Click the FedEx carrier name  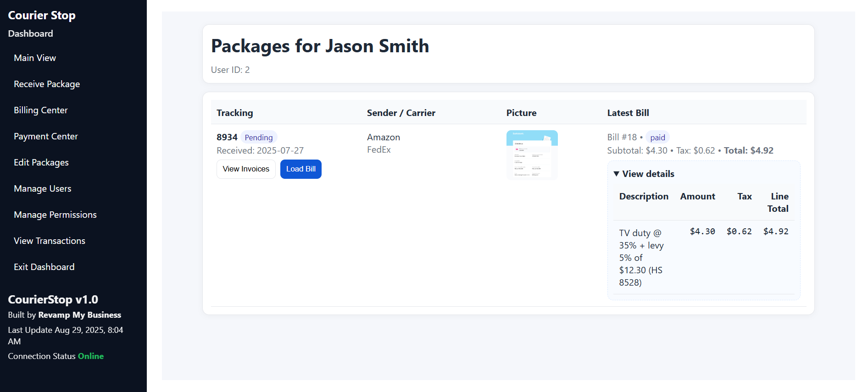click(x=379, y=149)
